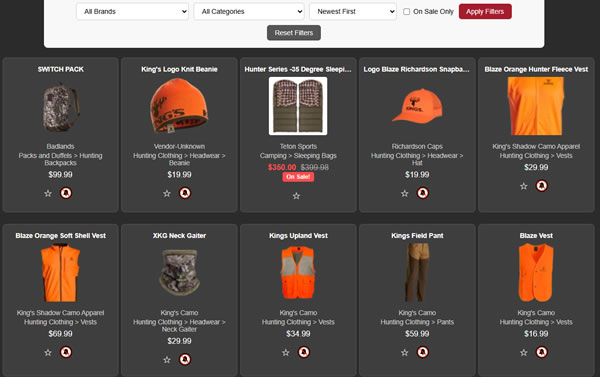The image size is (600, 377).
Task: Star the Kings Upland Vest
Action: point(286,353)
